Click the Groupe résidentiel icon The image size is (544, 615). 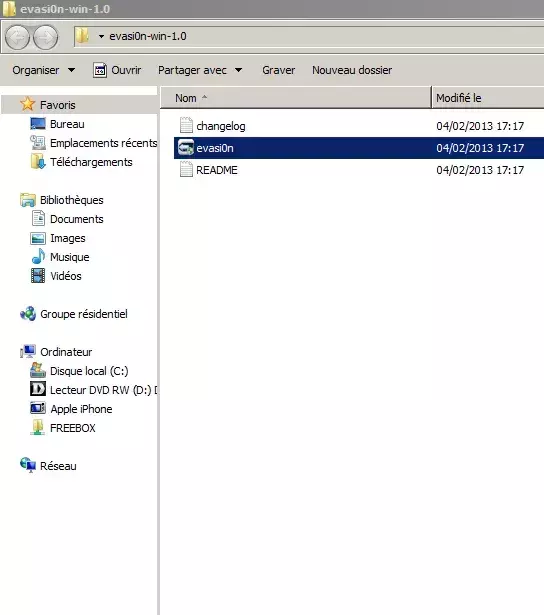28,313
